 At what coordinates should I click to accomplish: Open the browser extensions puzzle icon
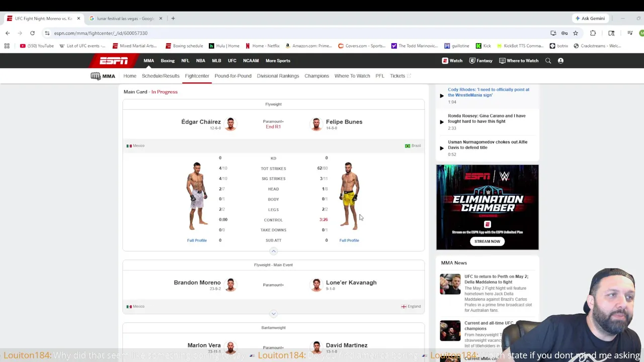click(593, 33)
